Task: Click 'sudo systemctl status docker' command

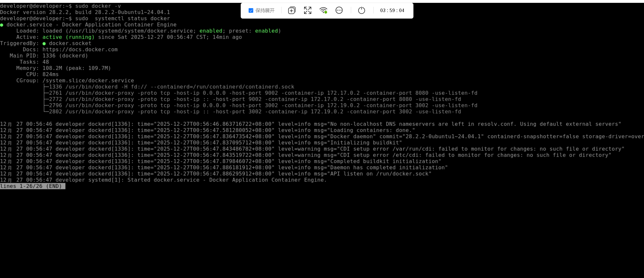Action: pos(122,19)
